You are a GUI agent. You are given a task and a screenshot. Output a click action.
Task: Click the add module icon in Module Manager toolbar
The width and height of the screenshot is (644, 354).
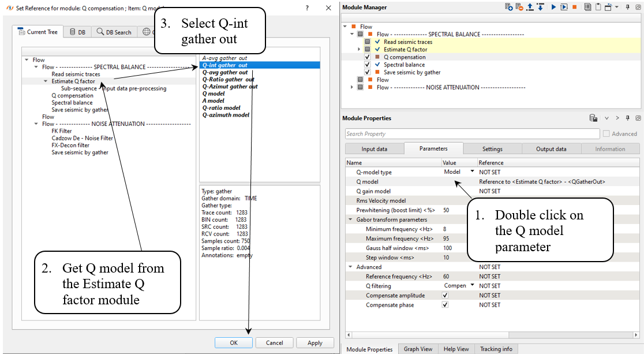508,7
